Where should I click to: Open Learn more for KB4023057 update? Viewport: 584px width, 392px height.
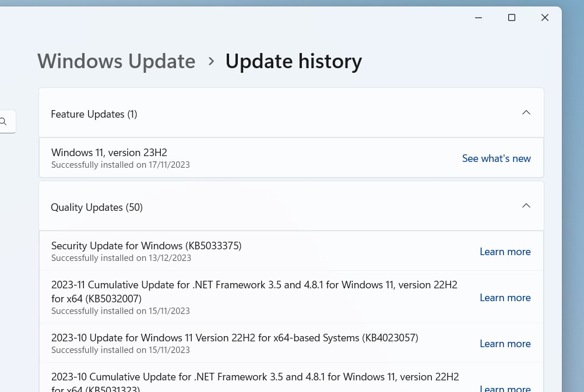pos(505,344)
